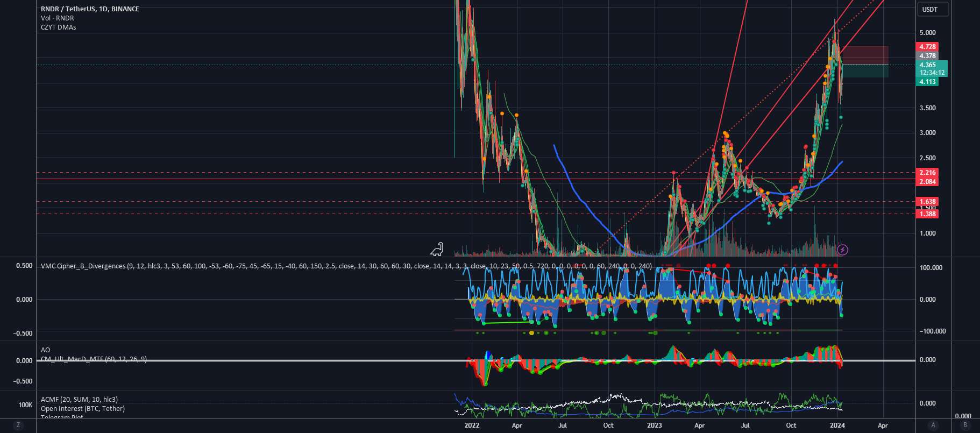Select the AO indicator label
The image size is (980, 433).
45,350
